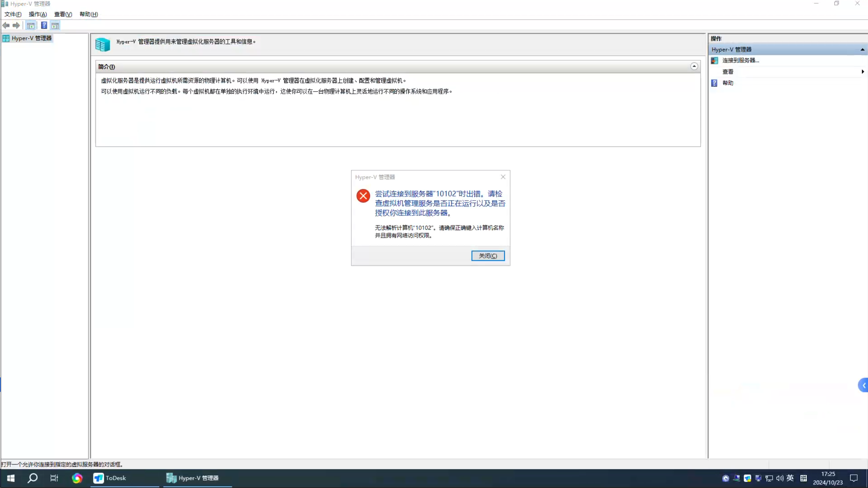Open the 帮助(H) menu

pos(89,14)
